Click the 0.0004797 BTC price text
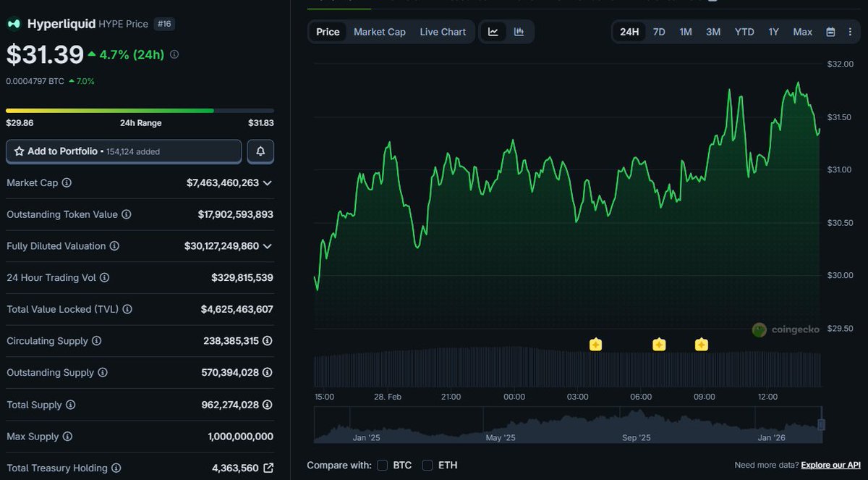This screenshot has height=480, width=868. click(35, 81)
